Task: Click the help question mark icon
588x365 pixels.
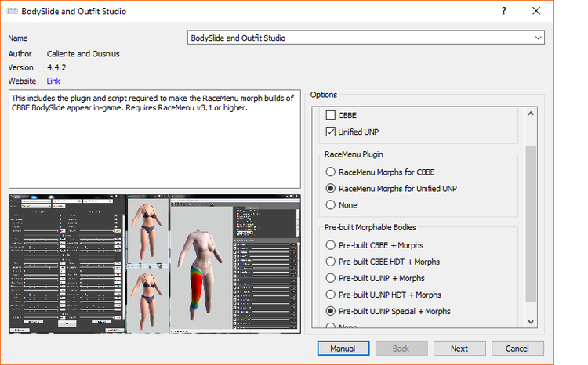Action: pyautogui.click(x=504, y=11)
